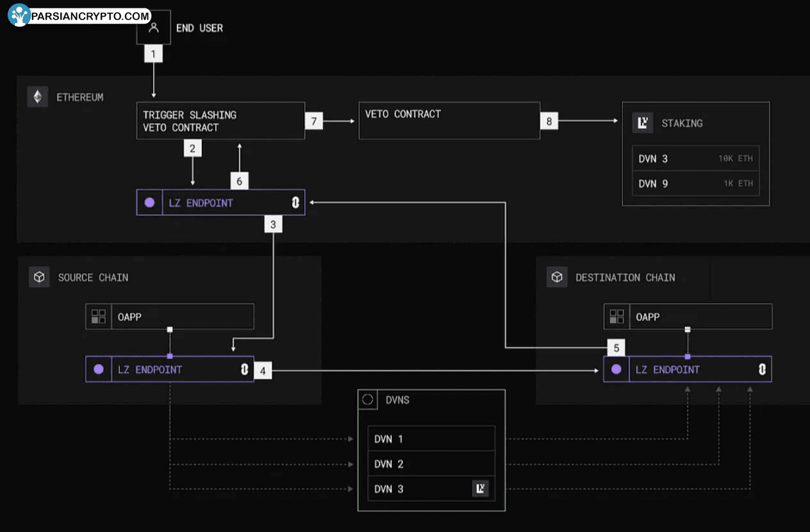Select DVN 2 in the DVNS list

coord(431,464)
